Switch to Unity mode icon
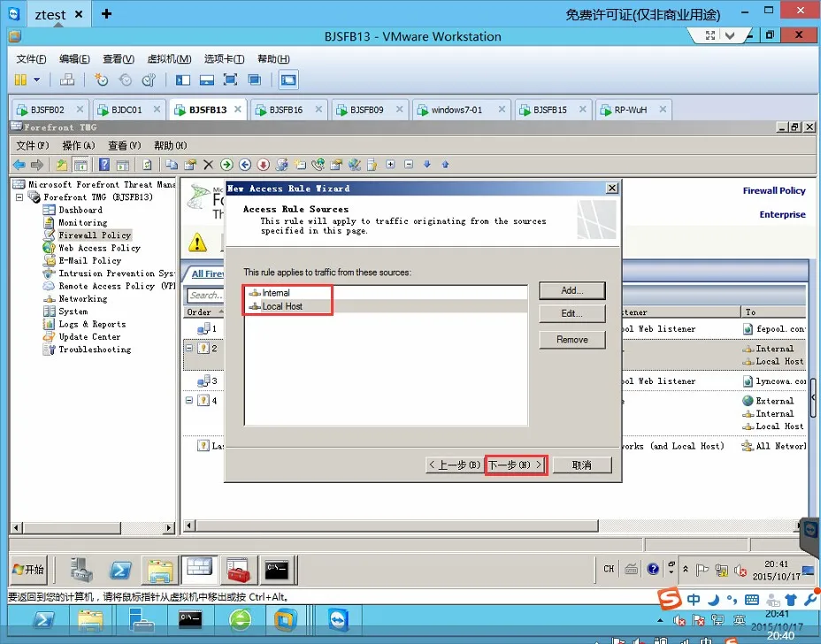 255,80
